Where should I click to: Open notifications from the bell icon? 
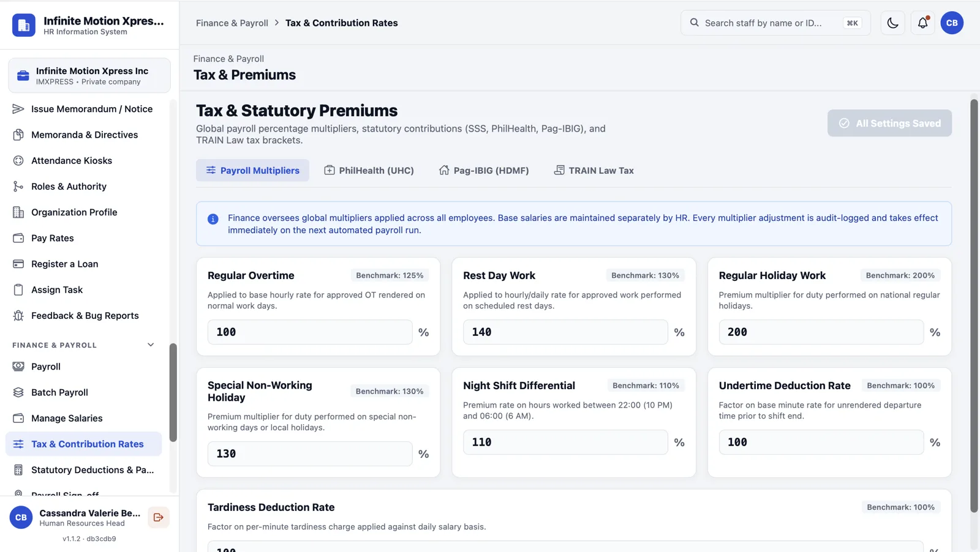pyautogui.click(x=922, y=23)
